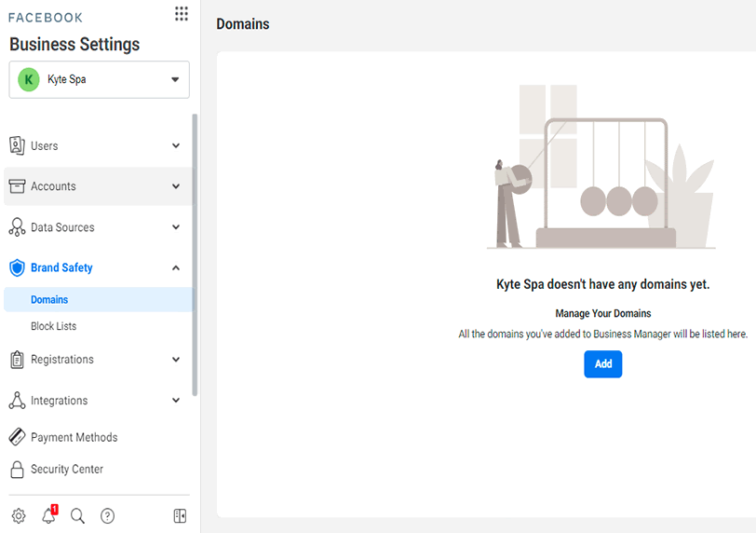Expand the Accounts section chevron
Screen dimensions: 756x533
[x=176, y=186]
